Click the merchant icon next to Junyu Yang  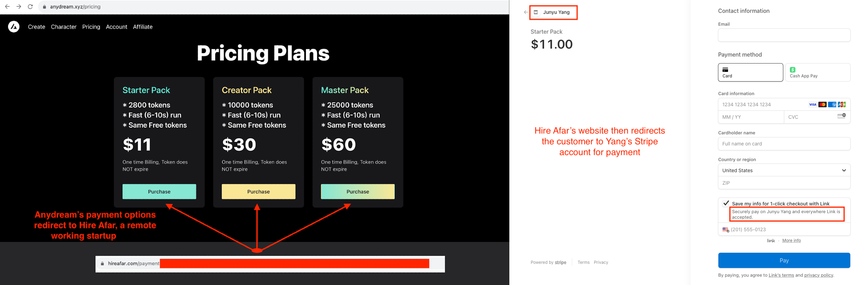tap(536, 12)
